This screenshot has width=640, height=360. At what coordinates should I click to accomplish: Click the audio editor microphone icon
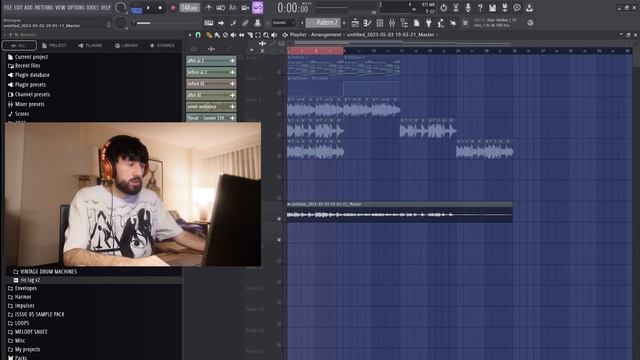pos(456,8)
